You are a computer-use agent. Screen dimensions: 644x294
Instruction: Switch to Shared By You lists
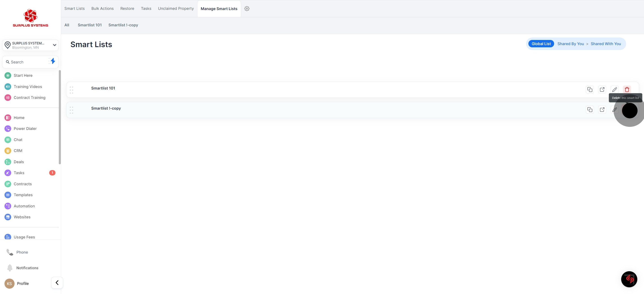click(570, 44)
